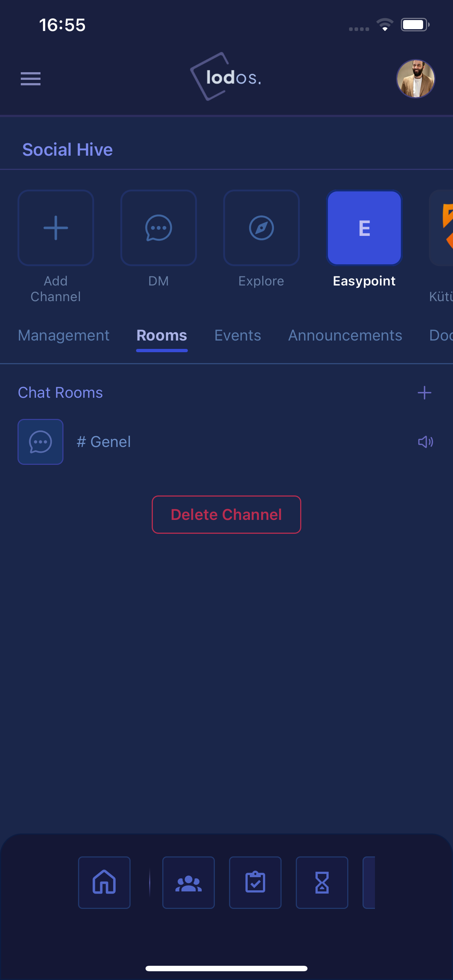Image resolution: width=453 pixels, height=980 pixels.
Task: Switch to the Management tab
Action: 63,335
